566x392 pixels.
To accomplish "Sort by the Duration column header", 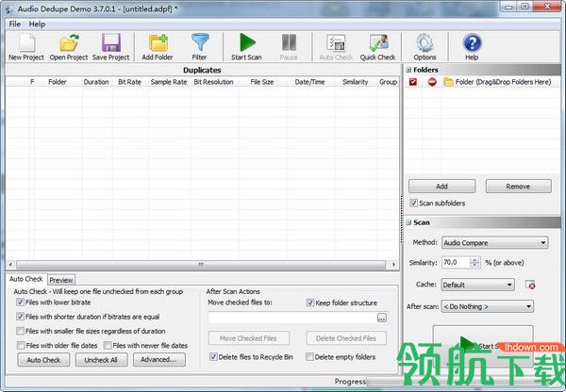I will coord(96,82).
